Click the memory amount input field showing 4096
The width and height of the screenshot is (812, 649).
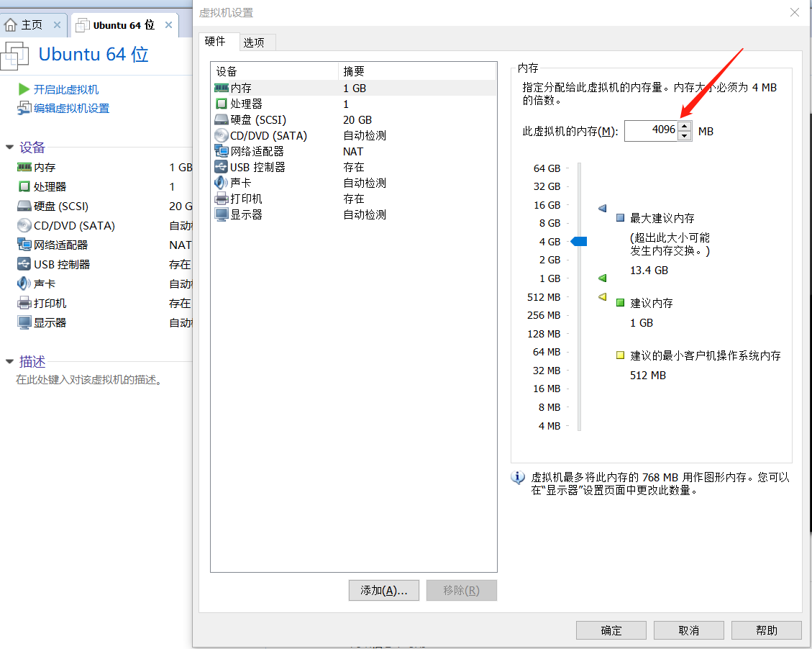[652, 130]
